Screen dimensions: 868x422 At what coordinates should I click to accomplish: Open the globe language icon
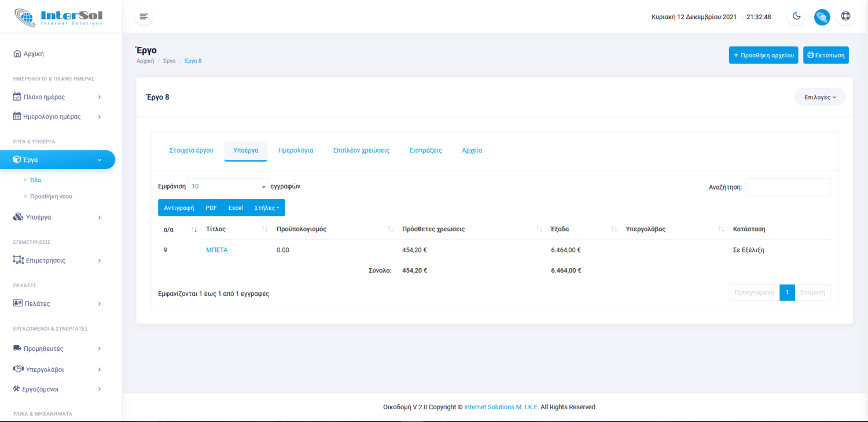[x=822, y=17]
